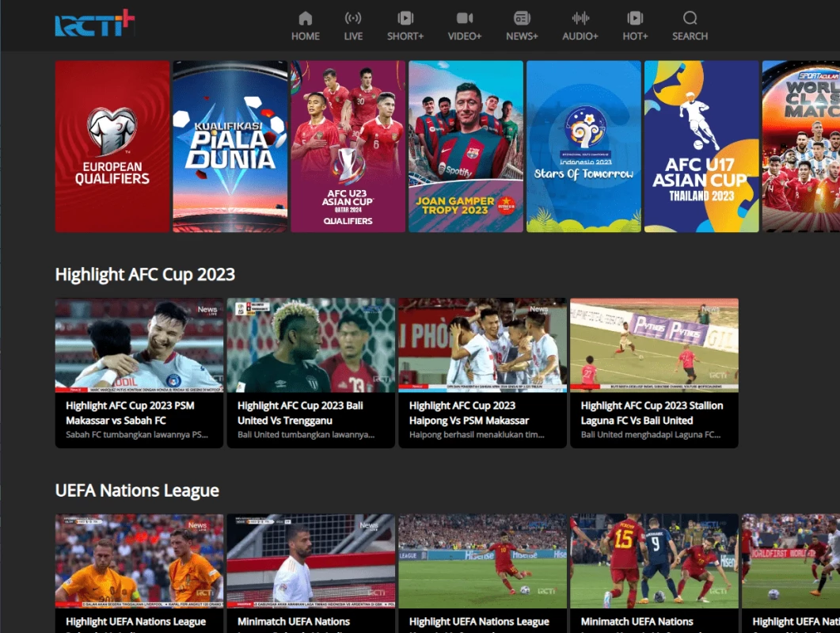Open the HOT+ menu label
The height and width of the screenshot is (633, 840).
635,36
